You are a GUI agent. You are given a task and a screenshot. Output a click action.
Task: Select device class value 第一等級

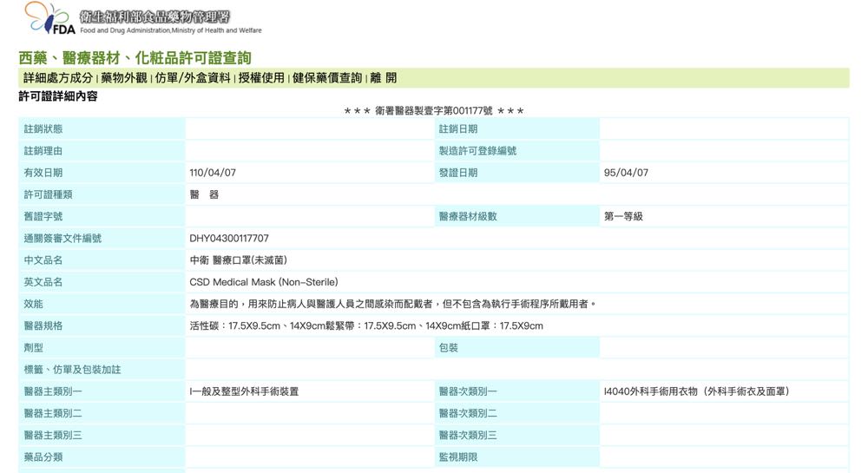pyautogui.click(x=623, y=216)
